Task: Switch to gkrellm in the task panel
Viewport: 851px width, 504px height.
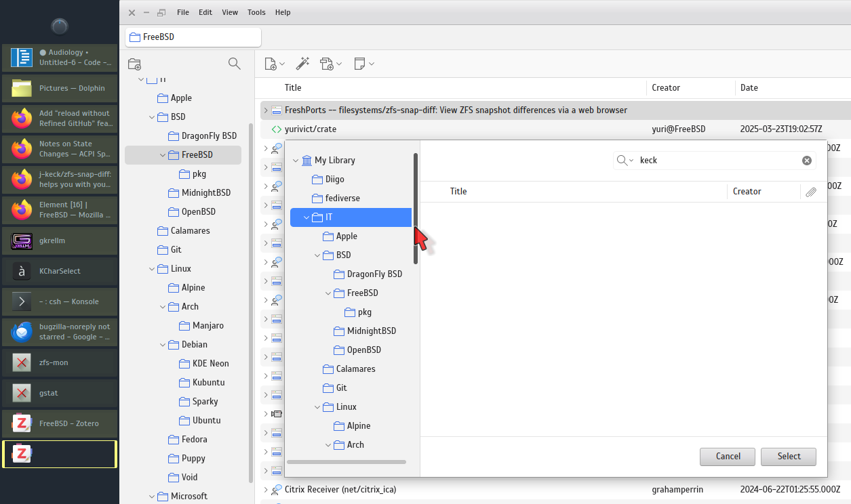Action: [x=60, y=240]
